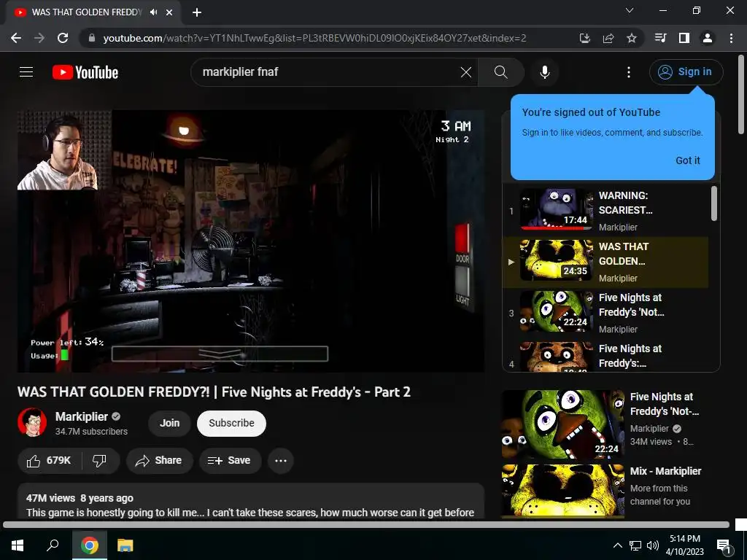Viewport: 747px width, 560px height.
Task: Dismiss signed-out popup with Got it
Action: (687, 160)
